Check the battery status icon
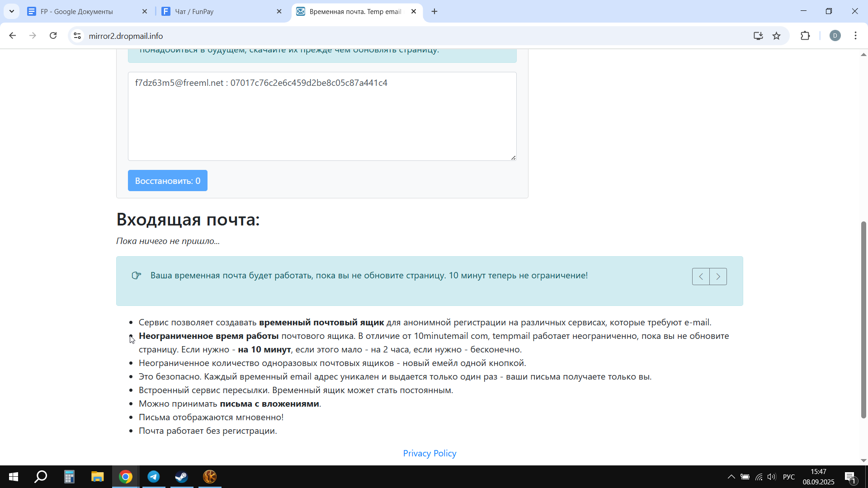868x488 pixels. click(745, 477)
